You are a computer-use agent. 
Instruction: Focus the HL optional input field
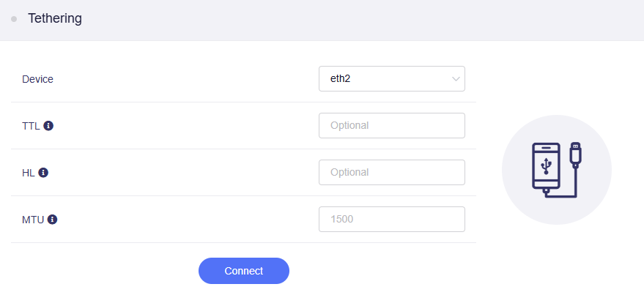(391, 172)
